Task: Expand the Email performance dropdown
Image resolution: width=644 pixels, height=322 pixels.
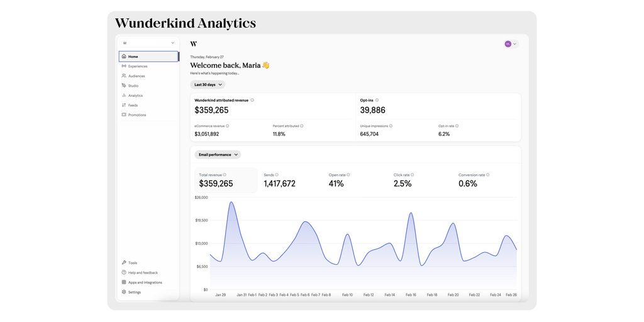Action: click(218, 155)
